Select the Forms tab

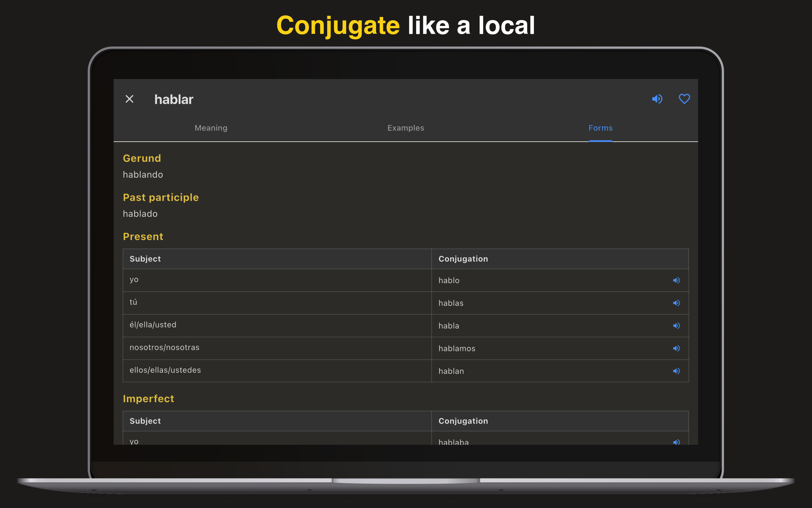tap(600, 128)
